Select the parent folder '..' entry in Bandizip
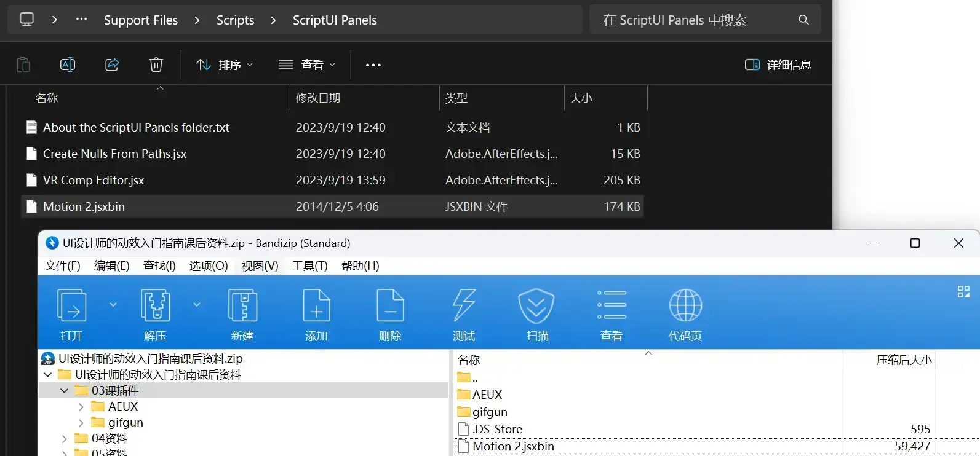980x456 pixels. click(x=468, y=377)
